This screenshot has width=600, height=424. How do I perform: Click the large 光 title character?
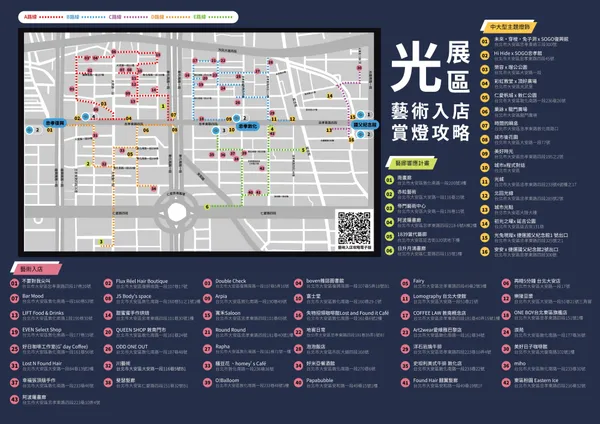click(417, 67)
